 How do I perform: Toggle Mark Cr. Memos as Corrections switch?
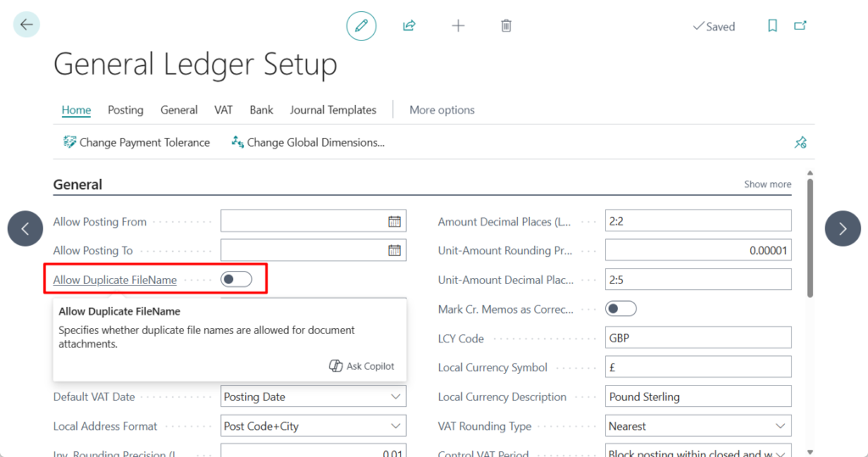point(620,309)
